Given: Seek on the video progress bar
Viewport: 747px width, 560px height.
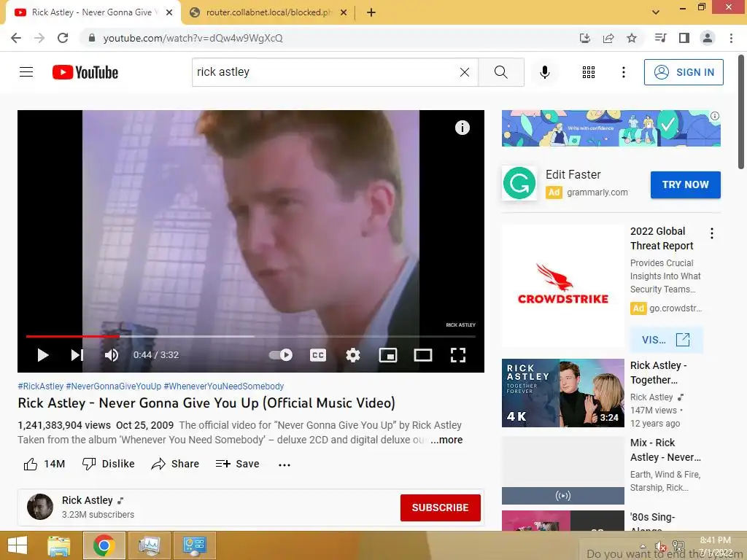Looking at the screenshot, I should [x=251, y=336].
